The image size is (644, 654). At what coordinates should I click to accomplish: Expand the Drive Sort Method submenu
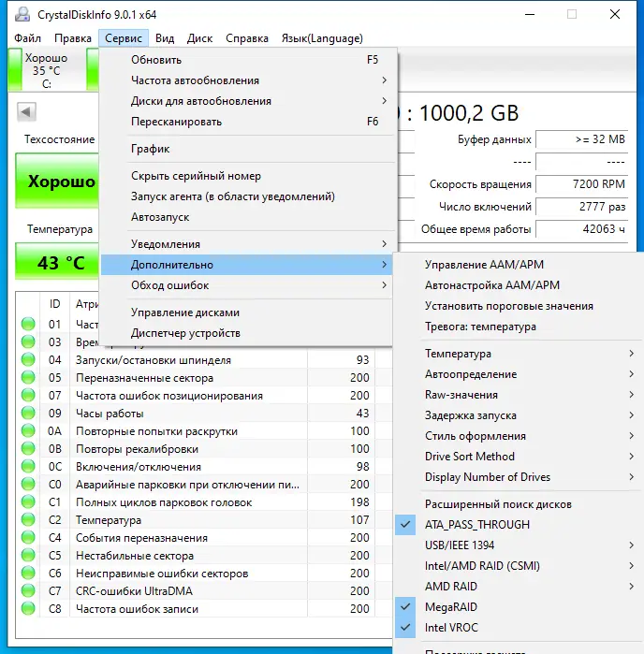click(x=518, y=457)
